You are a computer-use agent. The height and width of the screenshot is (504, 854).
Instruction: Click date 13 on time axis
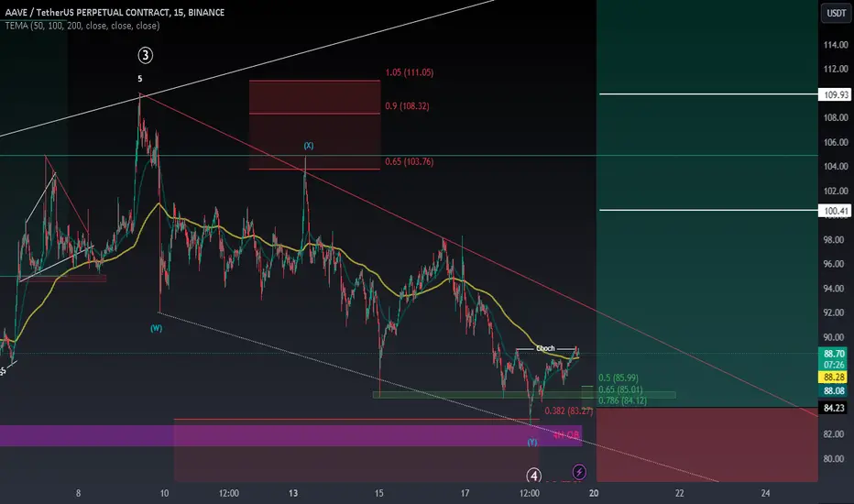coord(293,493)
